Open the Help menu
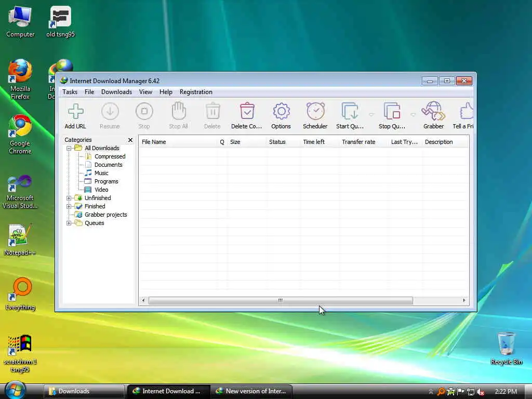 166,92
